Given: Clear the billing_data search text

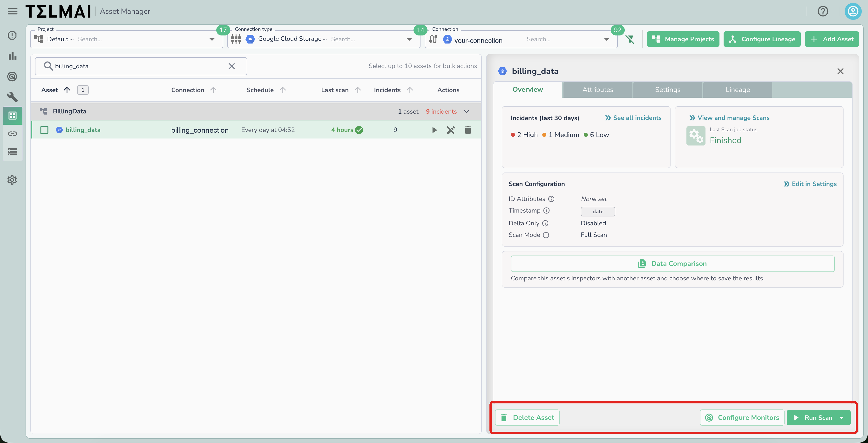Looking at the screenshot, I should [231, 66].
